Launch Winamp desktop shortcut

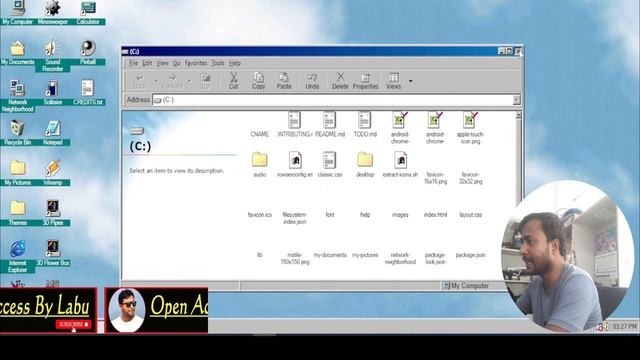coord(53,173)
